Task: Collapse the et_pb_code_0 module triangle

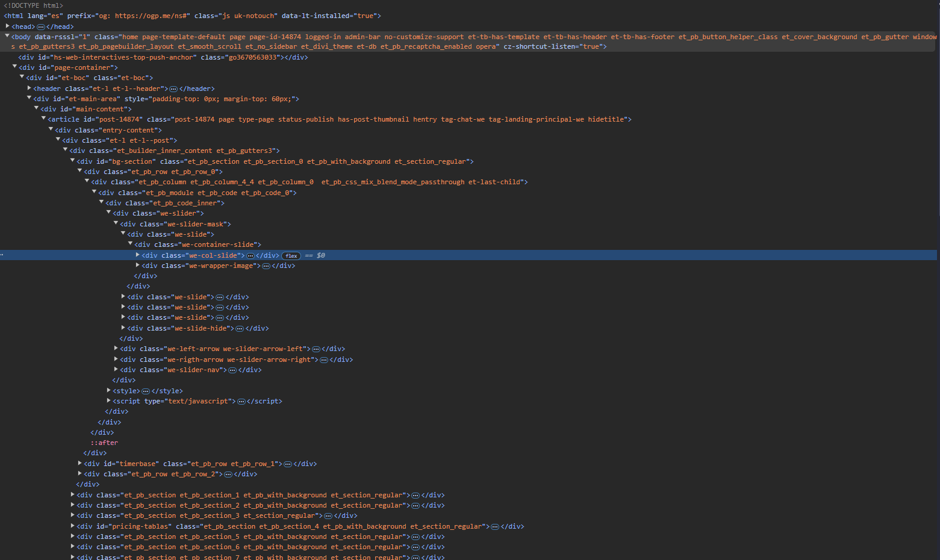Action: pyautogui.click(x=95, y=192)
